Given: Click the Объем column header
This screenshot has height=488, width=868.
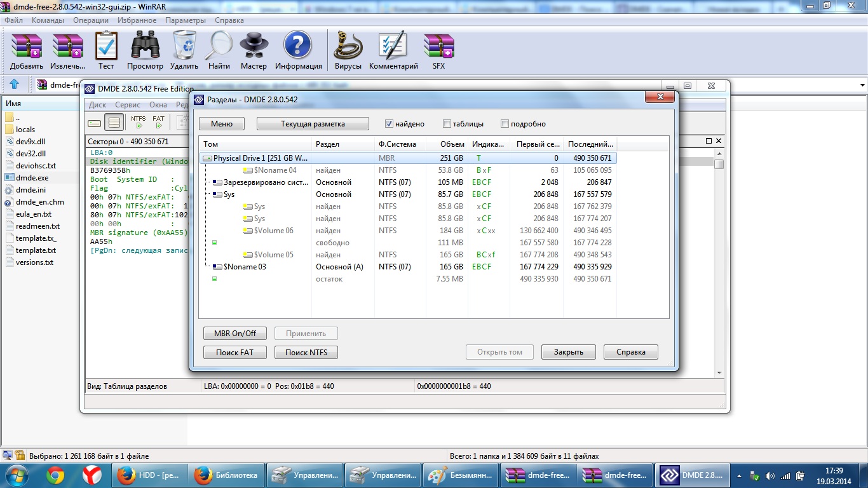Looking at the screenshot, I should click(x=447, y=144).
